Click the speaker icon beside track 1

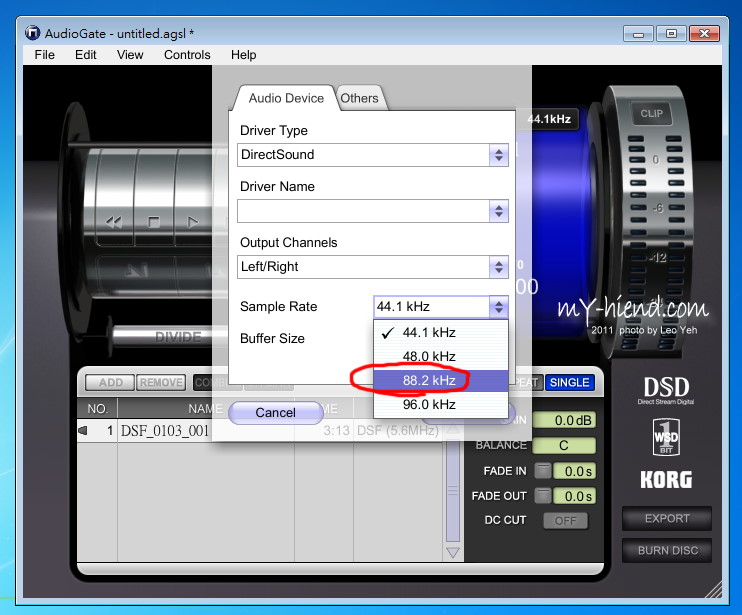[x=83, y=430]
